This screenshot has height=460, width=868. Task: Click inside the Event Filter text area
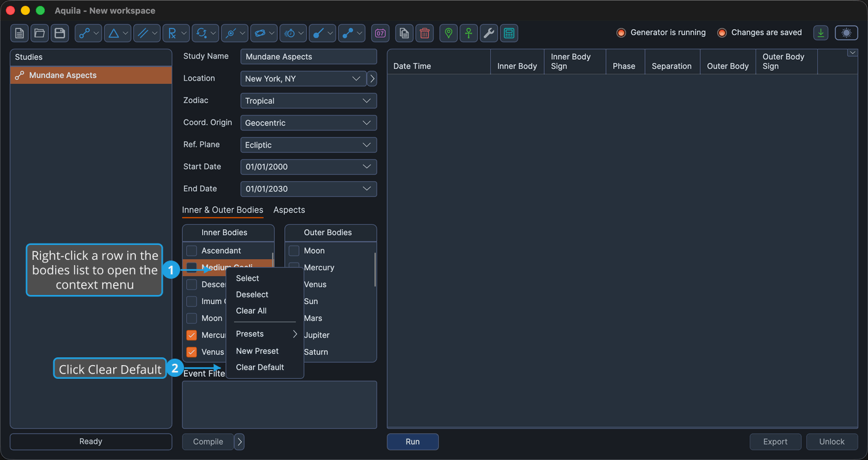280,405
